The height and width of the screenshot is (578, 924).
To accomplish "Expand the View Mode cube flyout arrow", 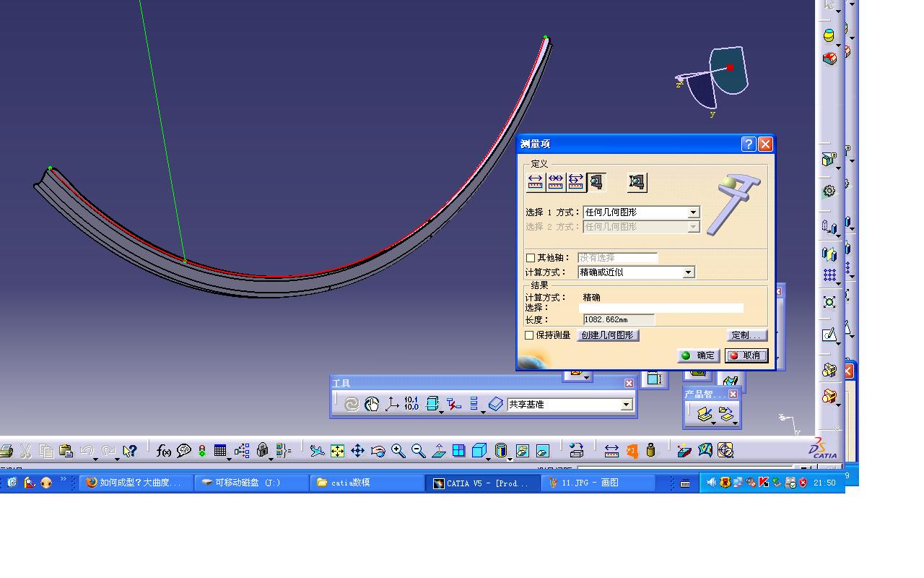I will (489, 458).
